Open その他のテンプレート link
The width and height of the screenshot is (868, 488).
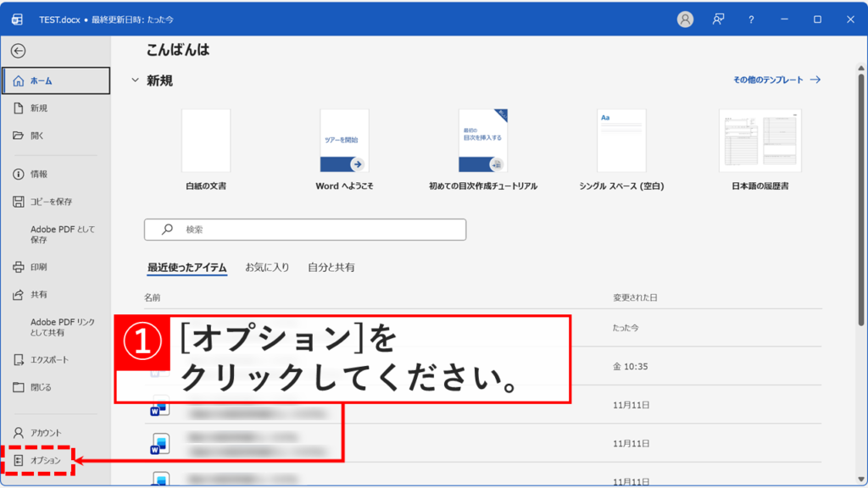coord(767,78)
